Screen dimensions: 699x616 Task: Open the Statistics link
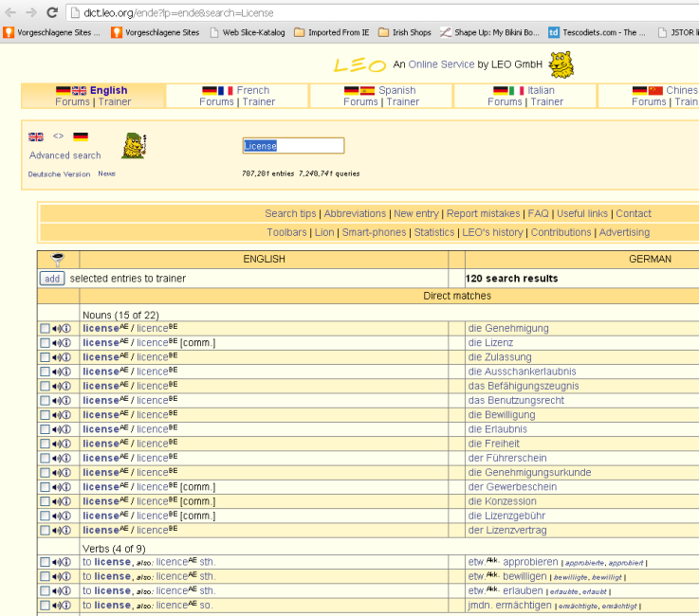(434, 232)
